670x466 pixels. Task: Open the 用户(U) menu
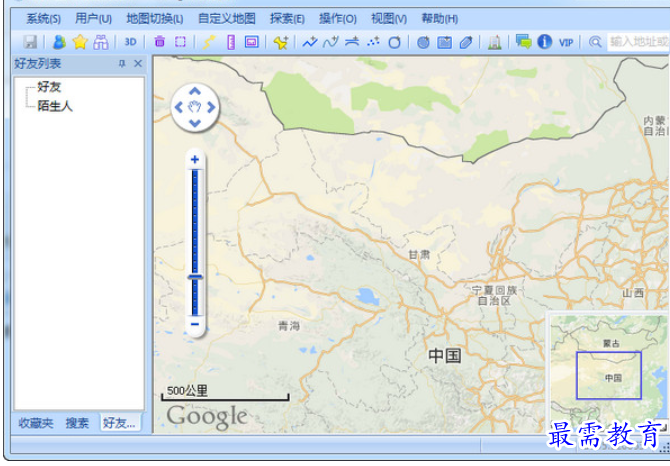click(x=93, y=19)
